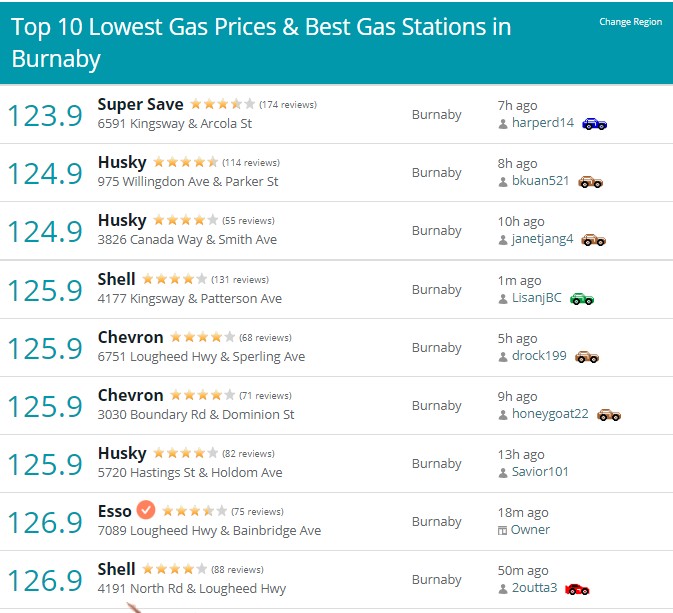Click the brown car icon beside drock199

click(x=587, y=357)
